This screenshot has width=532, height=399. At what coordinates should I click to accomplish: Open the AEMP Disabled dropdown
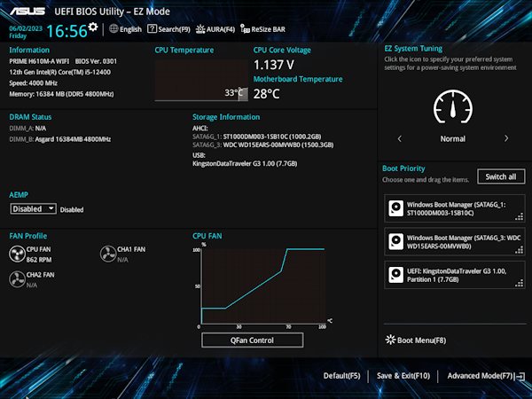pyautogui.click(x=34, y=209)
